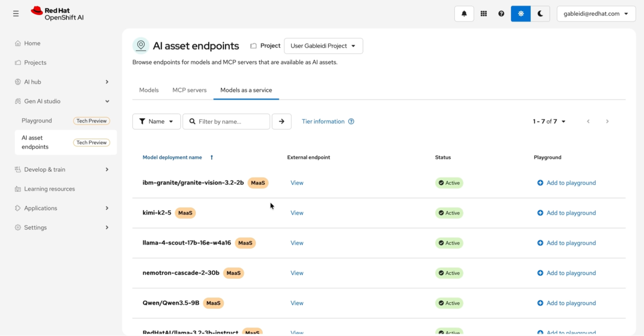The height and width of the screenshot is (336, 644).
Task: Toggle the hamburger navigation menu
Action: click(16, 14)
